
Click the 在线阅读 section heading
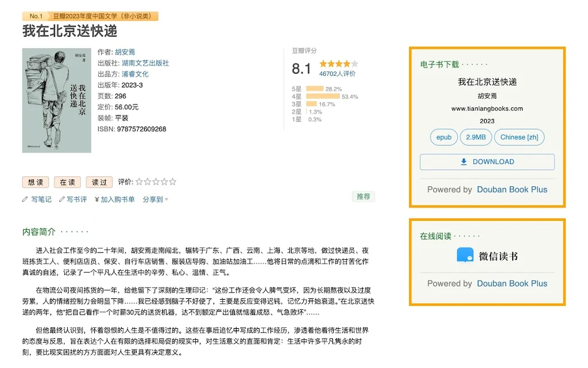pyautogui.click(x=436, y=236)
